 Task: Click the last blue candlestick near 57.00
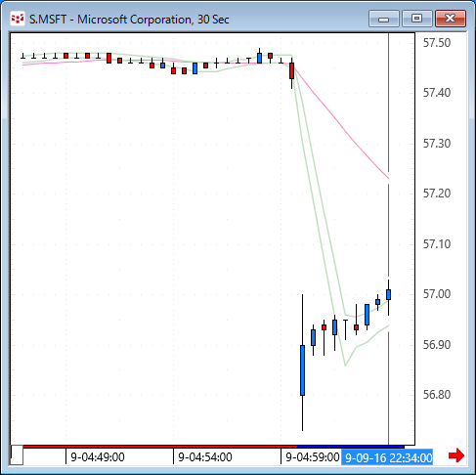[388, 294]
